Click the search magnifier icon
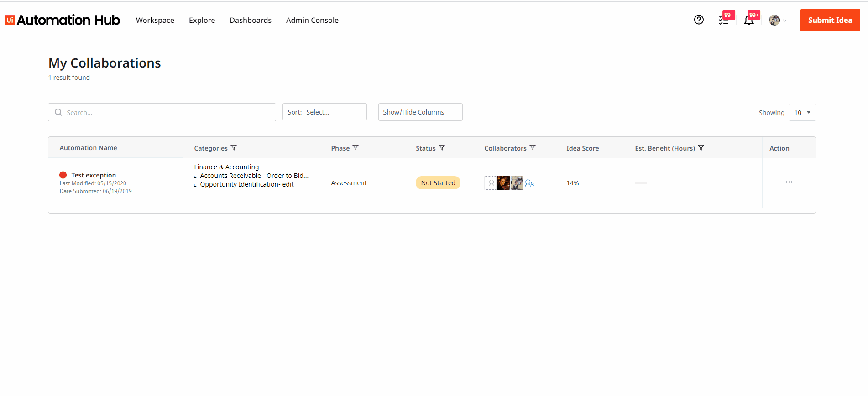This screenshot has height=396, width=868. [x=58, y=112]
